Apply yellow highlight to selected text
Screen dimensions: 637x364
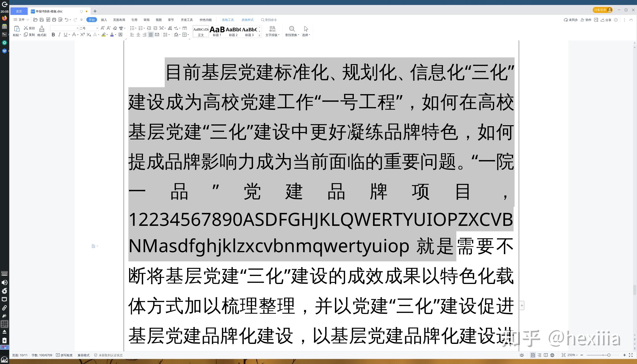click(104, 35)
